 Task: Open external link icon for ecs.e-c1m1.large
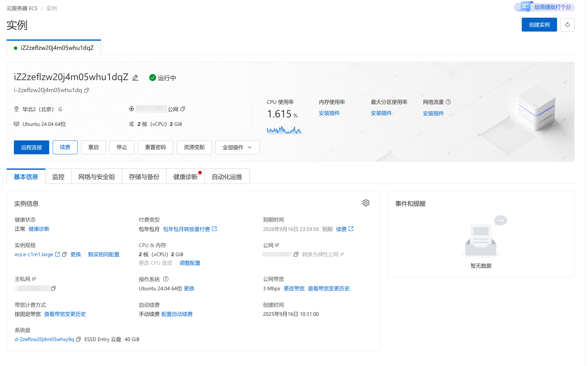point(58,254)
